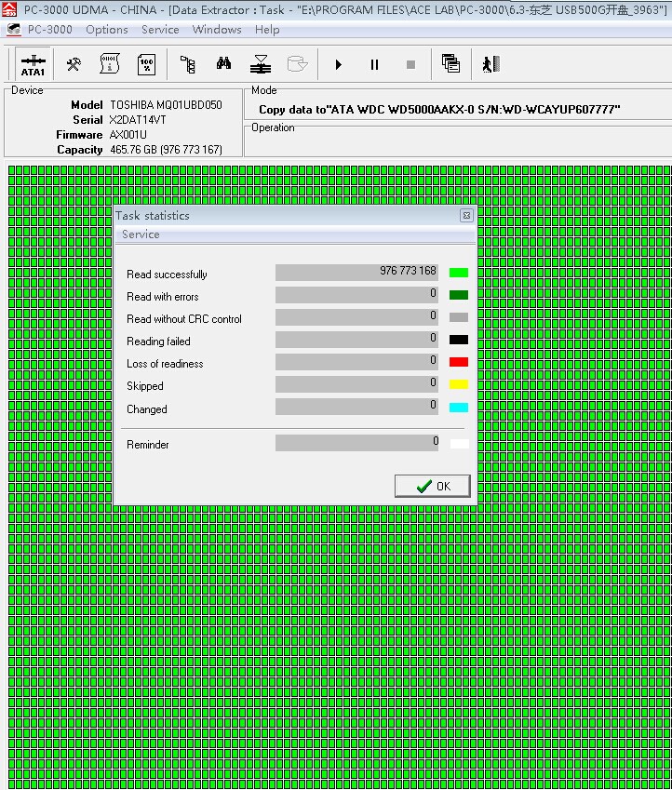The width and height of the screenshot is (672, 790).
Task: Click OK in Task statistics dialog
Action: [433, 486]
